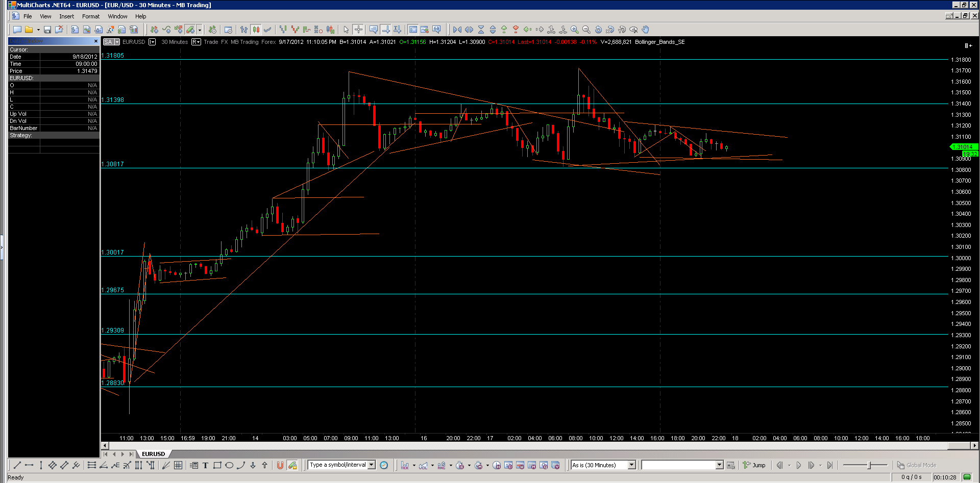Viewport: 980px width, 483px height.
Task: Select the Vertical Line drawing tool
Action: click(x=41, y=465)
